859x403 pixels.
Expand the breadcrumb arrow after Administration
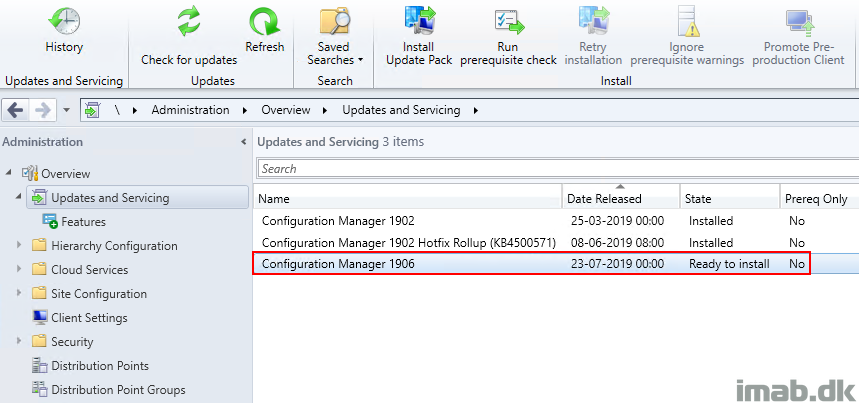[x=245, y=110]
